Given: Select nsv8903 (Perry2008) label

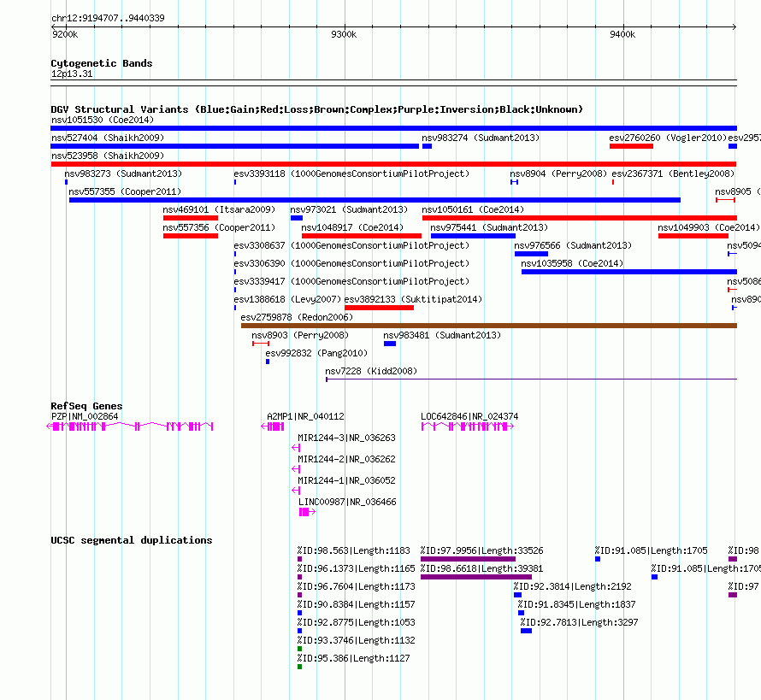Looking at the screenshot, I should click(x=300, y=335).
